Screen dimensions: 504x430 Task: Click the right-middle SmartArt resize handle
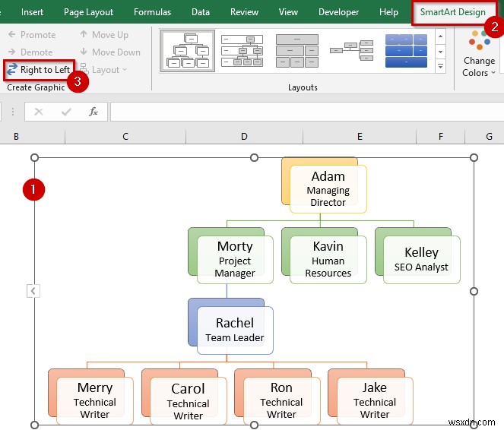474,291
